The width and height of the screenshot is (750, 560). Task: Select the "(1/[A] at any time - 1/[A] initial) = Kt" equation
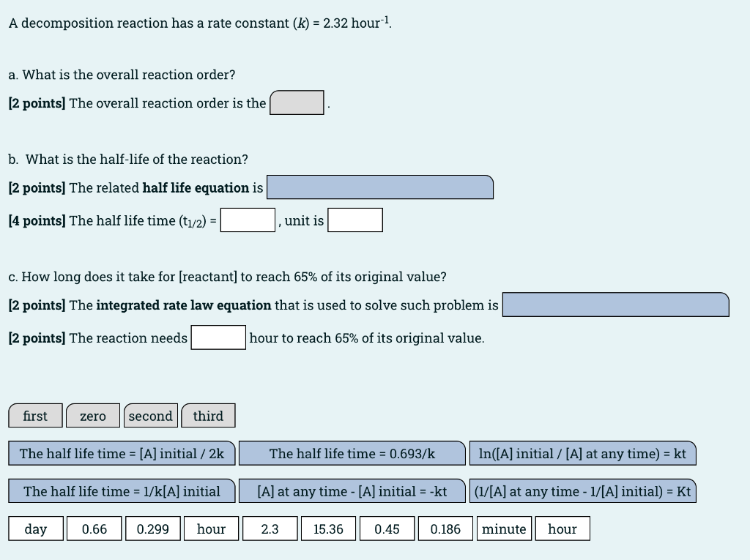click(583, 491)
